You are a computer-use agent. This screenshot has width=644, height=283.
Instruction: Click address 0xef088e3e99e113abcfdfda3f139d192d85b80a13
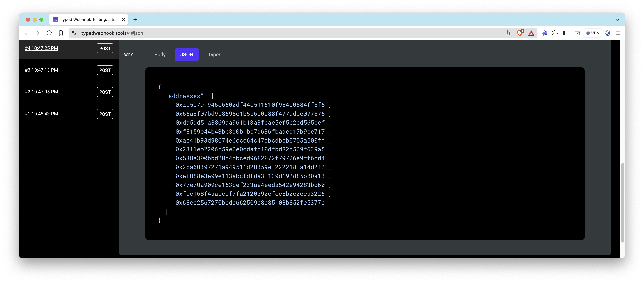tap(250, 176)
